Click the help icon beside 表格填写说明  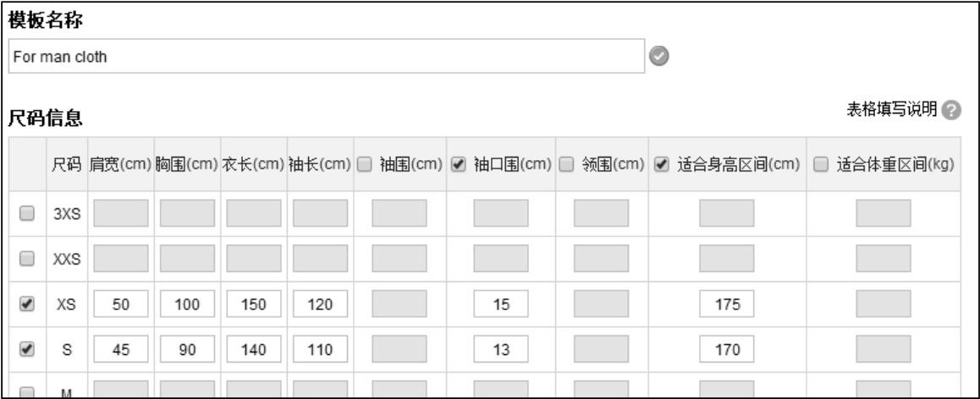951,111
